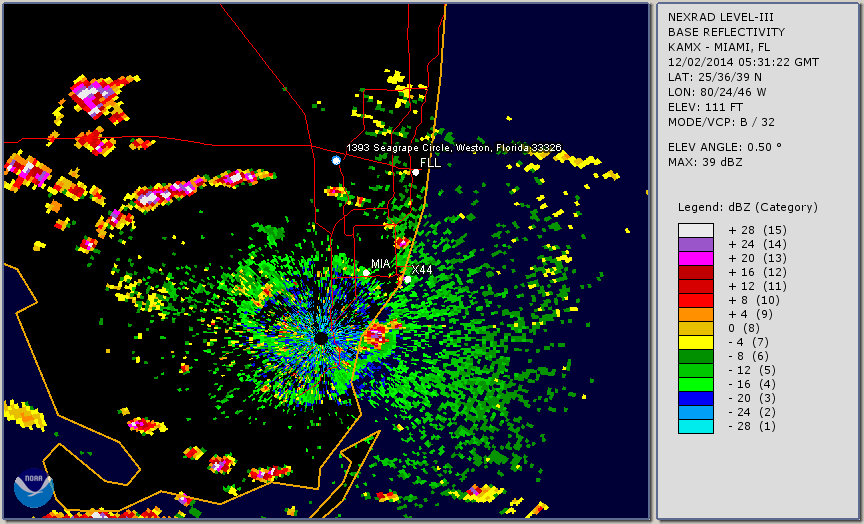
Task: Select the +20 (13) magenta legend swatch
Action: coord(696,258)
